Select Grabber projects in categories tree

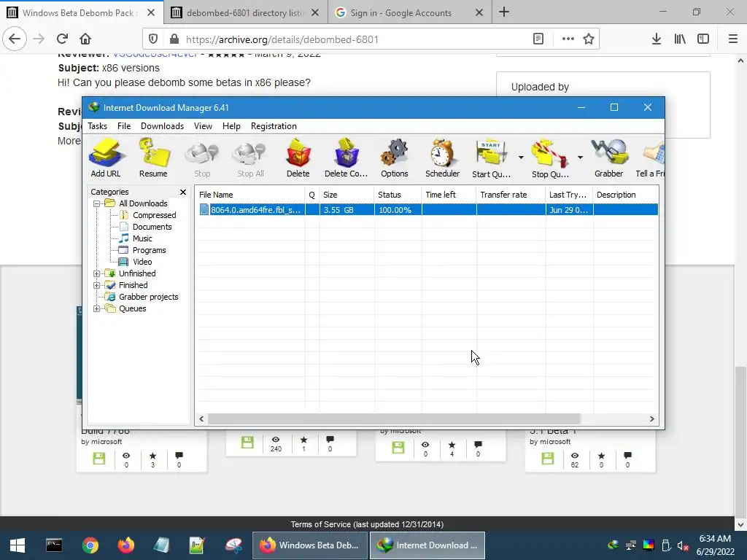[x=148, y=297]
